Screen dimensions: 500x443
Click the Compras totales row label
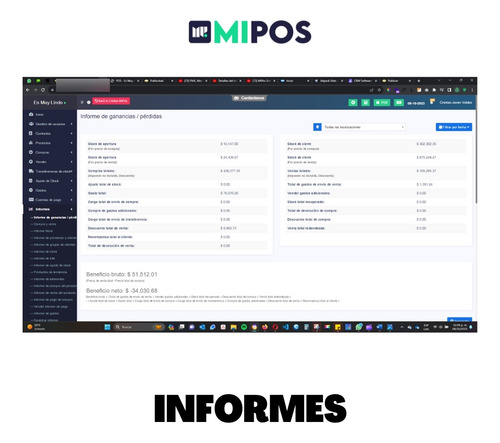click(x=101, y=171)
